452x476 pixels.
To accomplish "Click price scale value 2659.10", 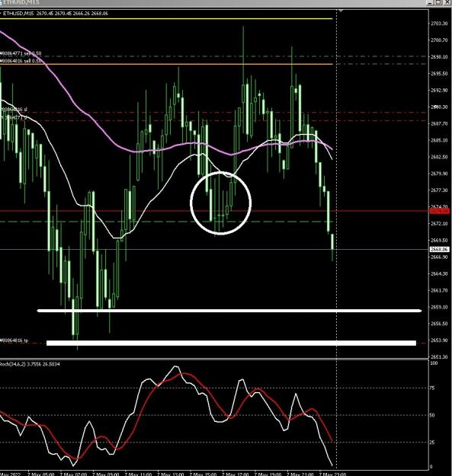I will click(439, 307).
